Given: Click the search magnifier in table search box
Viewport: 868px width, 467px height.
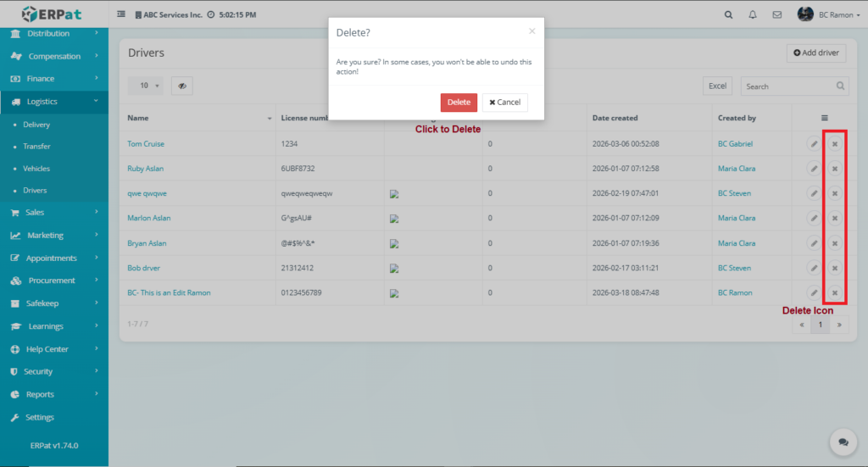Looking at the screenshot, I should click(840, 86).
